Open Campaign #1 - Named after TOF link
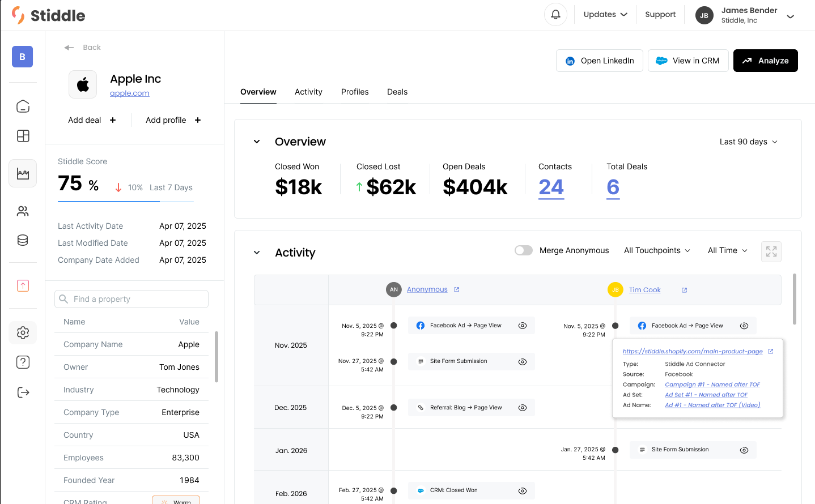The height and width of the screenshot is (504, 815). (x=712, y=385)
